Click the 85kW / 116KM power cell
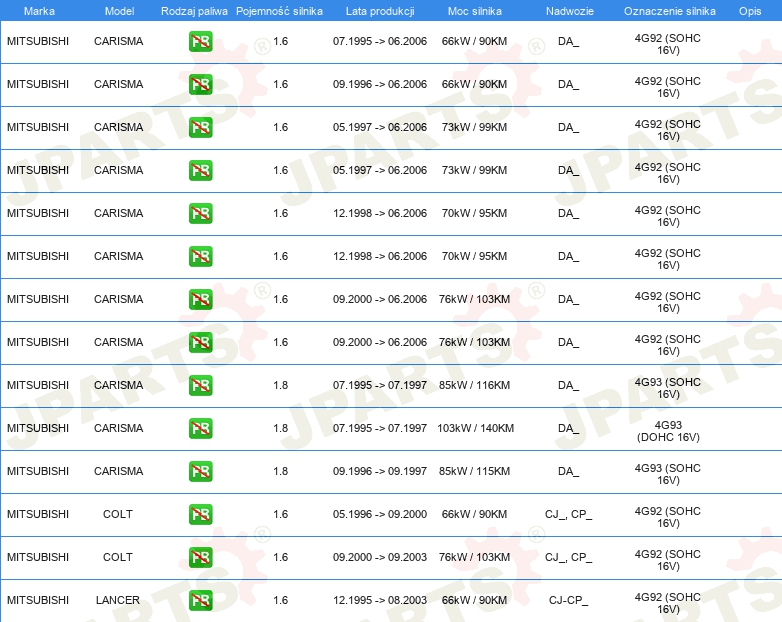782x622 pixels. 474,385
